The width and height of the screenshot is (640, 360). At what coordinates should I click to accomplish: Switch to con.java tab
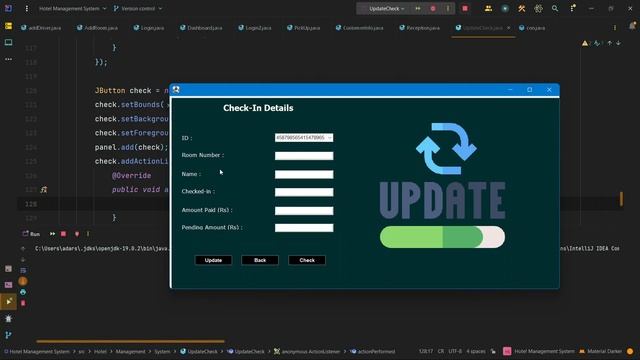(x=532, y=28)
